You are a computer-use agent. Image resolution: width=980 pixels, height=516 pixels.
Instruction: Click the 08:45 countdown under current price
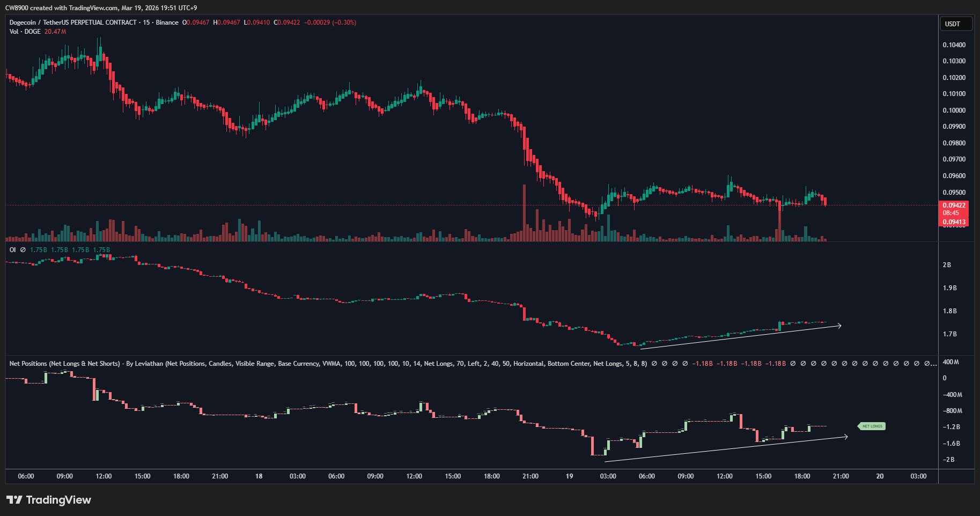pos(950,213)
